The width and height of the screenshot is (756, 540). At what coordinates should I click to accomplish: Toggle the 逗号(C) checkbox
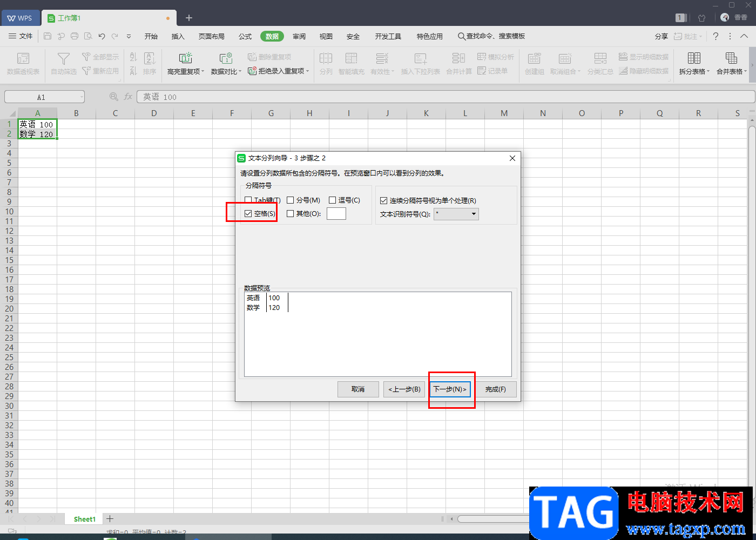point(333,200)
